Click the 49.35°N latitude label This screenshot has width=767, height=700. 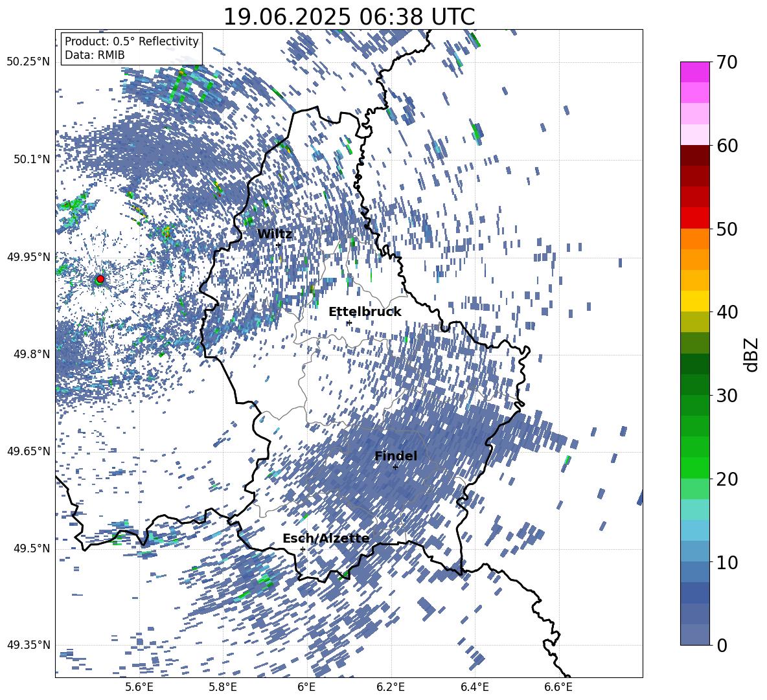coord(29,645)
